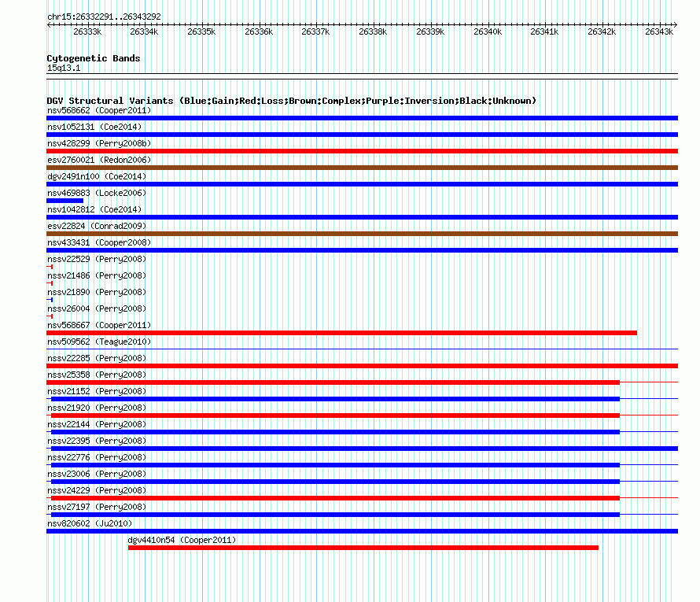
Task: Open nsv820602 (Ju2010) label
Action: point(90,523)
